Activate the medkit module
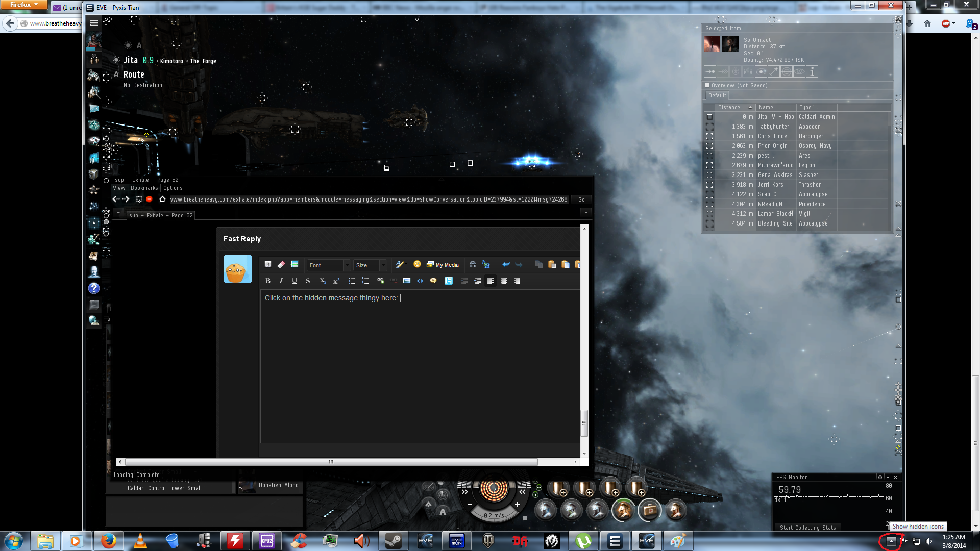This screenshot has width=980, height=551. (649, 510)
